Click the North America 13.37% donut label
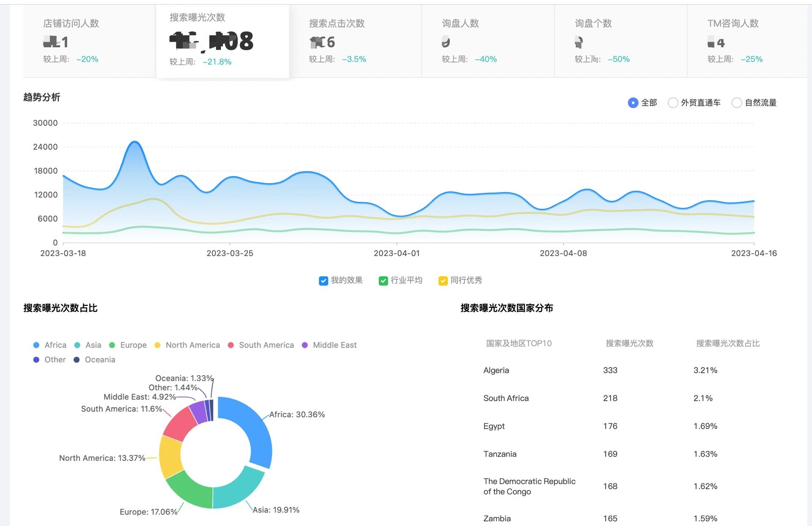812x526 pixels. tap(102, 458)
